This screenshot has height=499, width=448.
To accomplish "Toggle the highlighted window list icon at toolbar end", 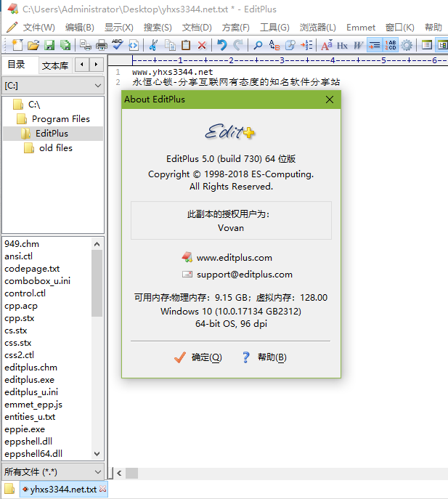I will point(442,45).
